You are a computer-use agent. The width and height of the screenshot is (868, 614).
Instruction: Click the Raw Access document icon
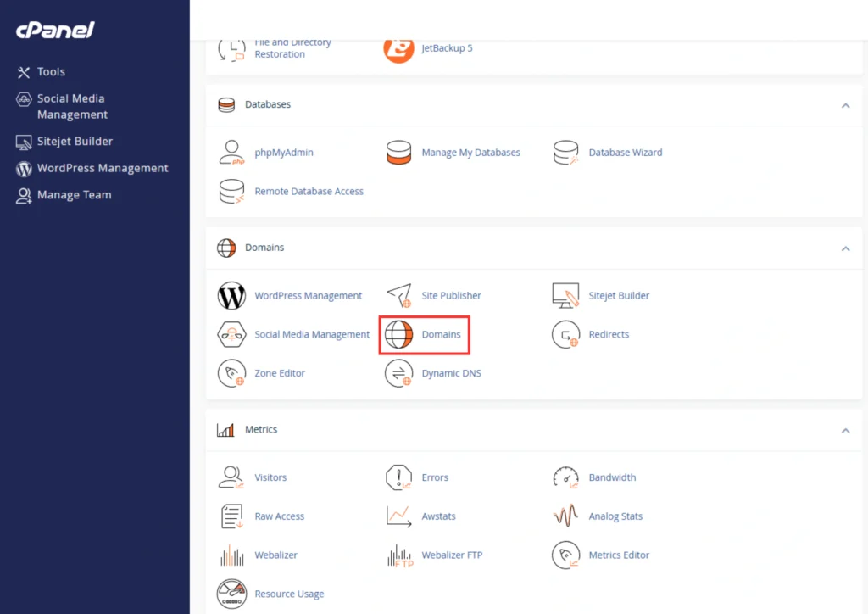point(231,516)
